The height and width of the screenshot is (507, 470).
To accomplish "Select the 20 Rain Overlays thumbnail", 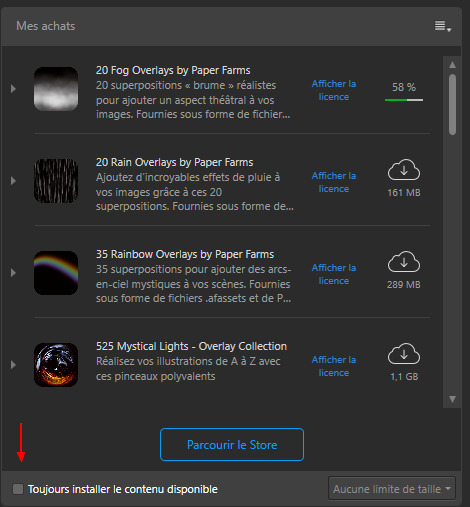I will 56,181.
